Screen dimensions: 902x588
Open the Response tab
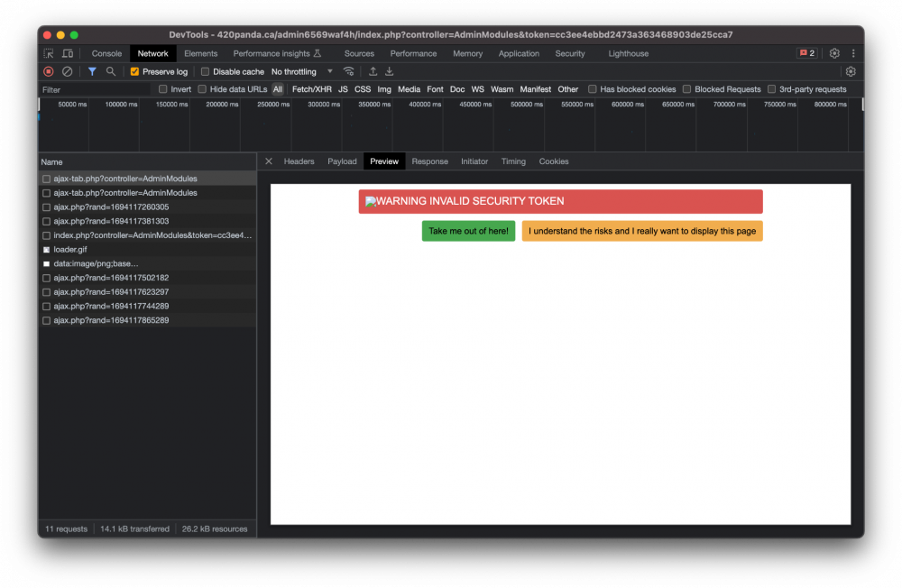pyautogui.click(x=429, y=161)
